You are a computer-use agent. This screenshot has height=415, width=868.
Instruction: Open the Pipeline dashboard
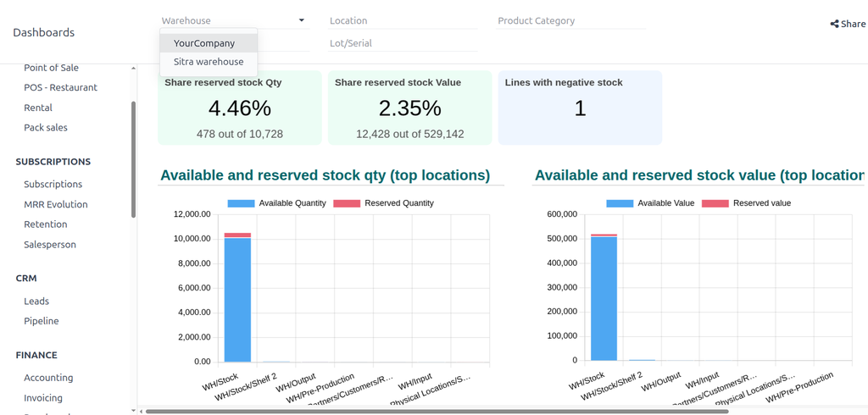pyautogui.click(x=41, y=321)
